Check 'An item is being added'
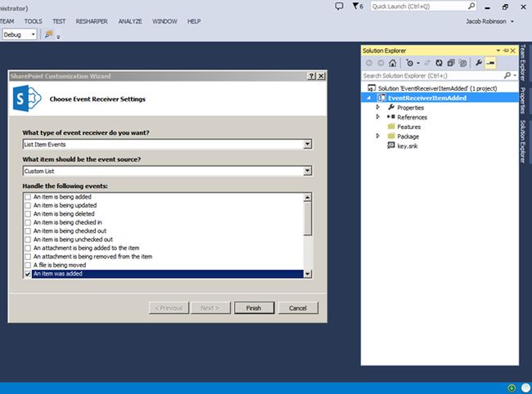 tap(28, 197)
